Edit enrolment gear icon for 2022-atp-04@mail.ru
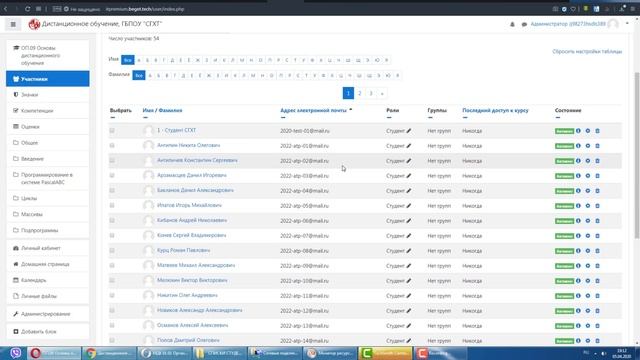640x360 pixels. (x=588, y=191)
